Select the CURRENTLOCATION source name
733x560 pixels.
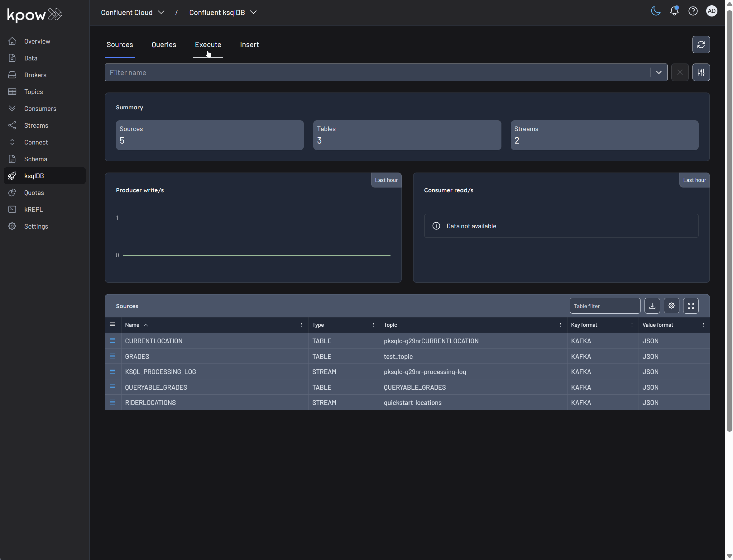click(154, 341)
